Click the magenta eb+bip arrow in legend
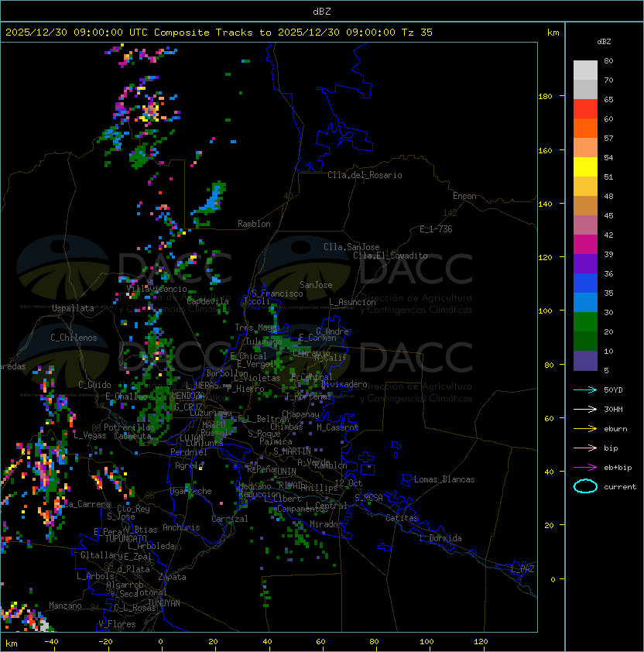644x652 pixels. pyautogui.click(x=585, y=468)
